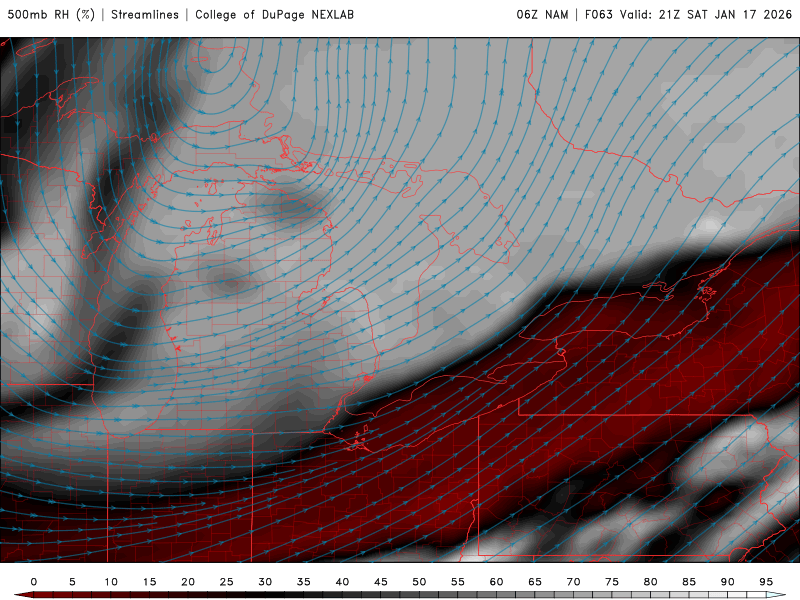Click the colorbar label "30"
Viewport: 800px width, 600px height.
point(265,582)
